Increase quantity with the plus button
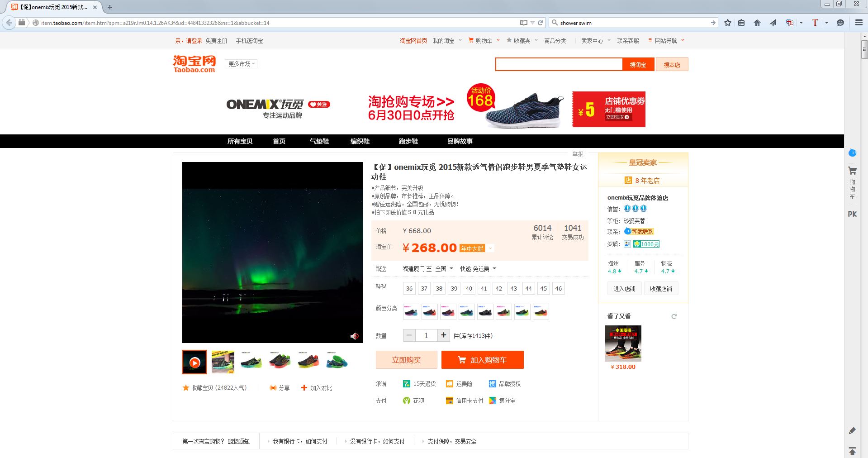The width and height of the screenshot is (868, 458). click(x=444, y=335)
